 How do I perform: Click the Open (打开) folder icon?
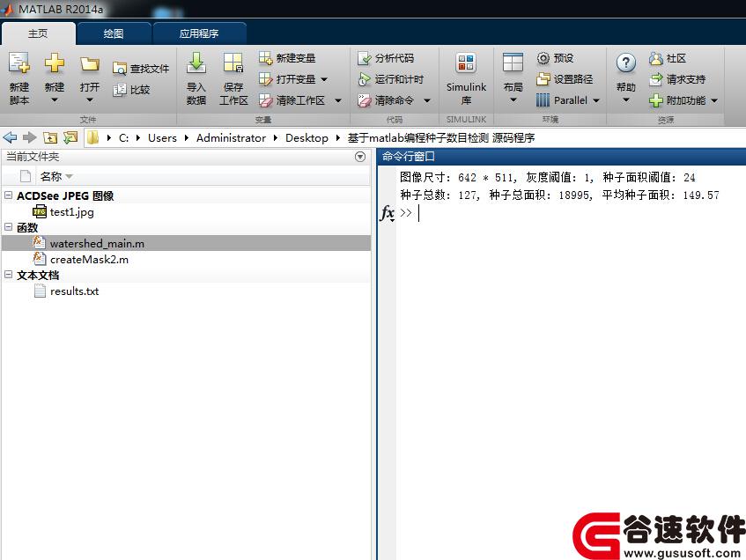point(90,64)
